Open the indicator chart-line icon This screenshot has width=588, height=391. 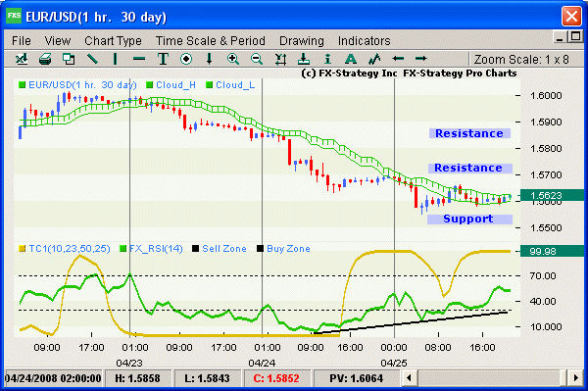tap(374, 59)
